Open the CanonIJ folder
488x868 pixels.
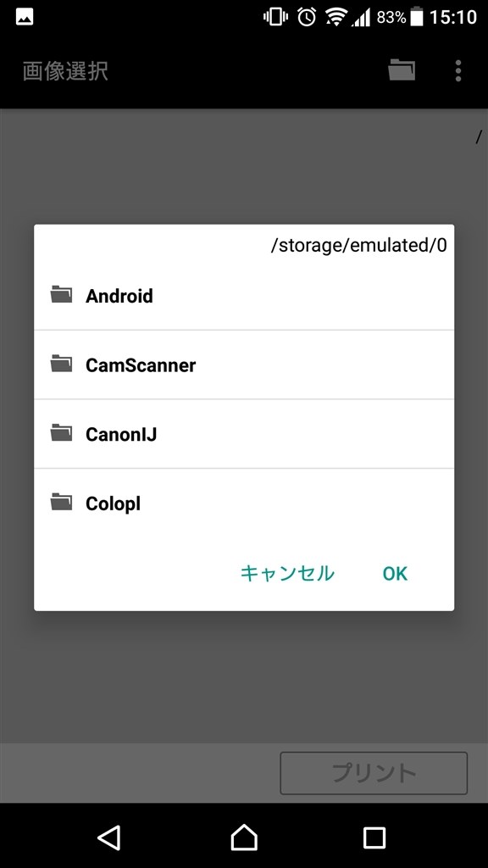(244, 434)
